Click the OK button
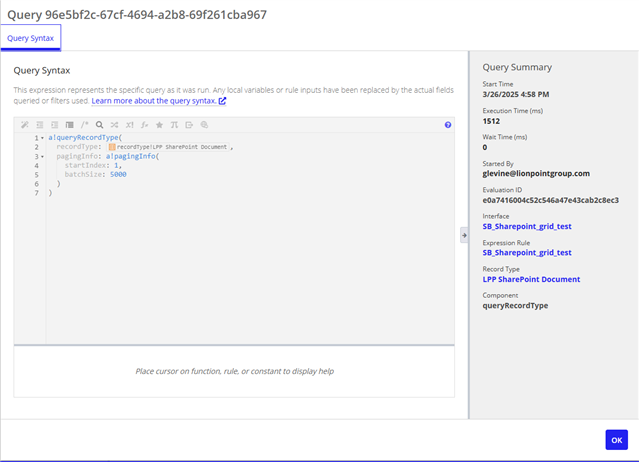The height and width of the screenshot is (462, 639). tap(616, 440)
